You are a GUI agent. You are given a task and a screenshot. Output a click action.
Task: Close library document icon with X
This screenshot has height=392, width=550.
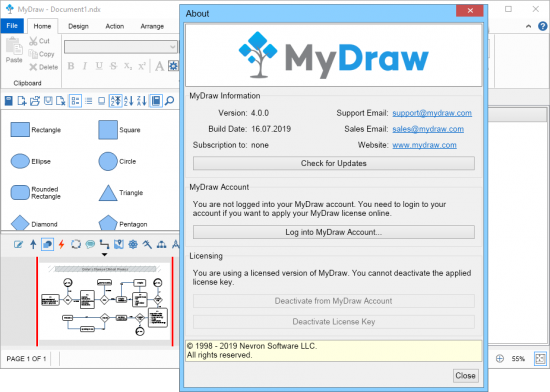pyautogui.click(x=61, y=101)
